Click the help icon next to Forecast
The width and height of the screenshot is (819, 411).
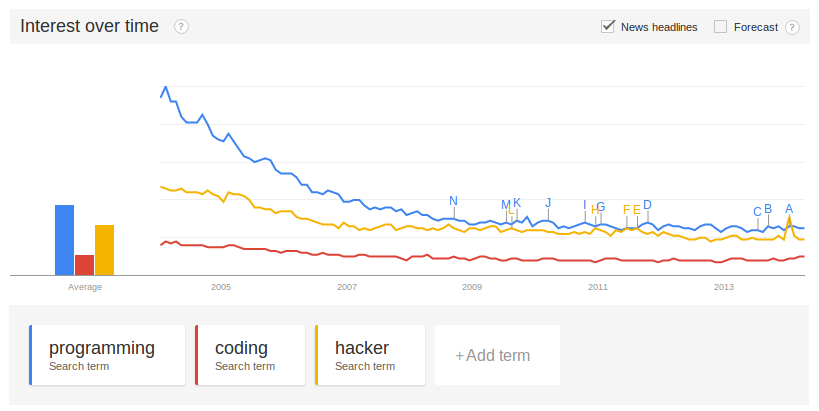(793, 27)
